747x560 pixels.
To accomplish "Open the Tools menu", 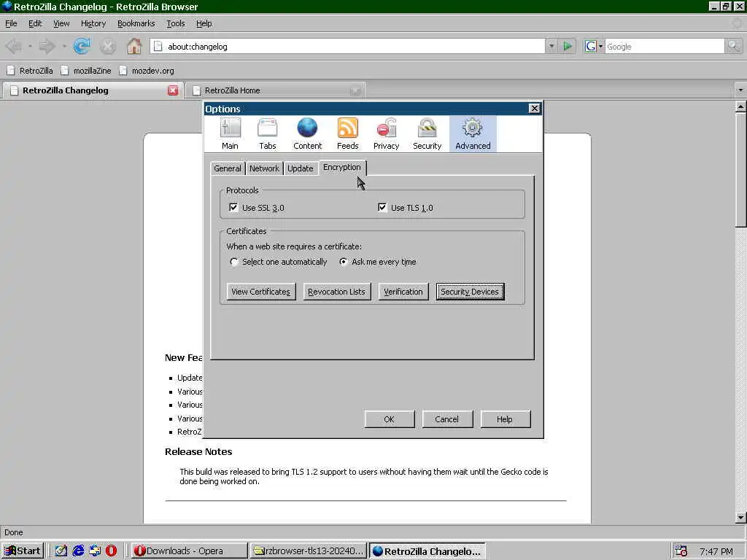I will click(x=175, y=23).
